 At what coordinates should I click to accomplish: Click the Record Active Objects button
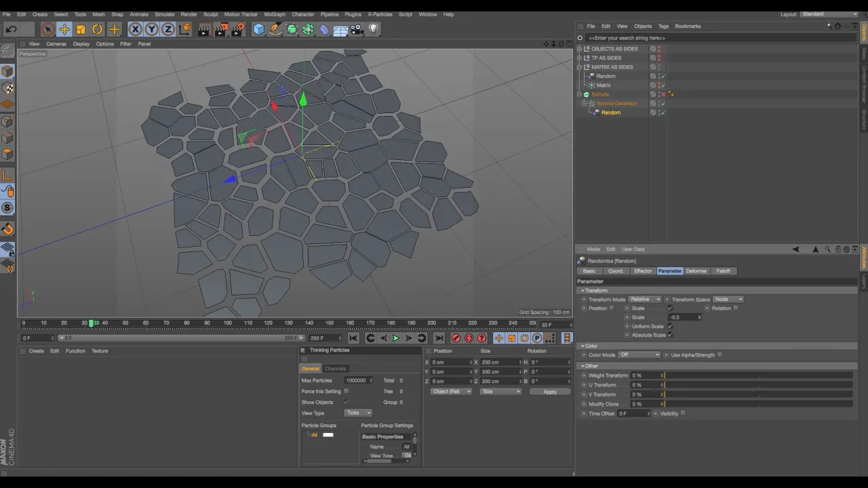tap(456, 338)
